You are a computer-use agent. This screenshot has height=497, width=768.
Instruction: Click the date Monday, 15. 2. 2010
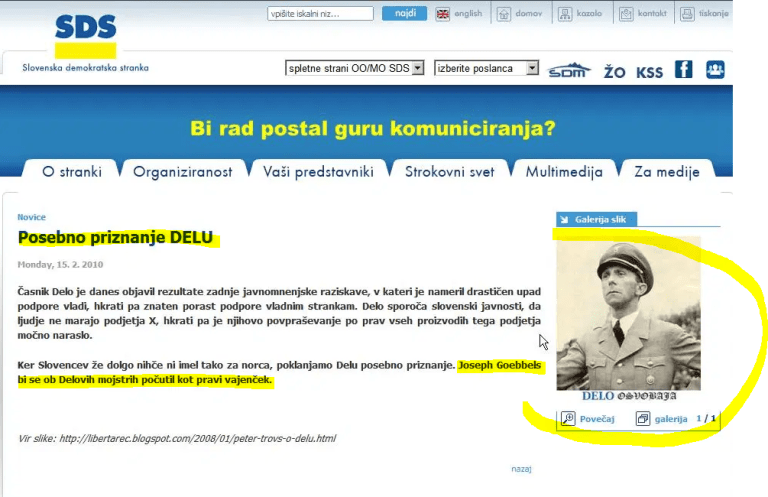click(60, 265)
